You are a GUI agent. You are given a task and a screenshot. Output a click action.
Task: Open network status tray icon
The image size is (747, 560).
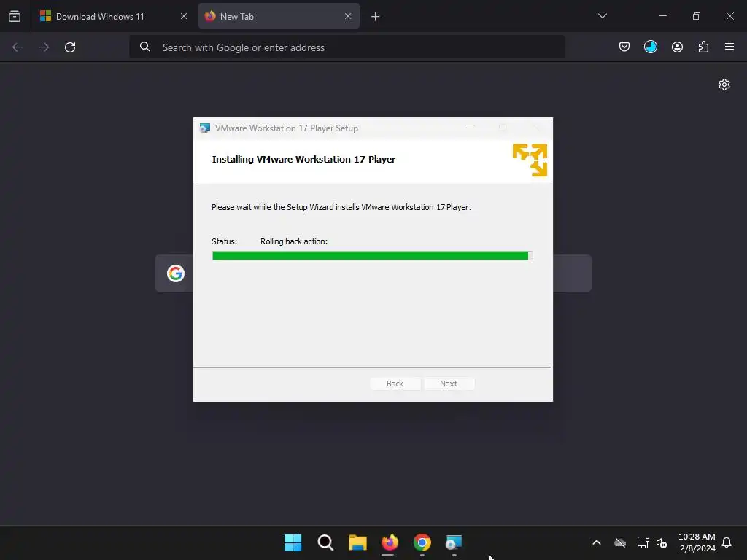click(643, 542)
